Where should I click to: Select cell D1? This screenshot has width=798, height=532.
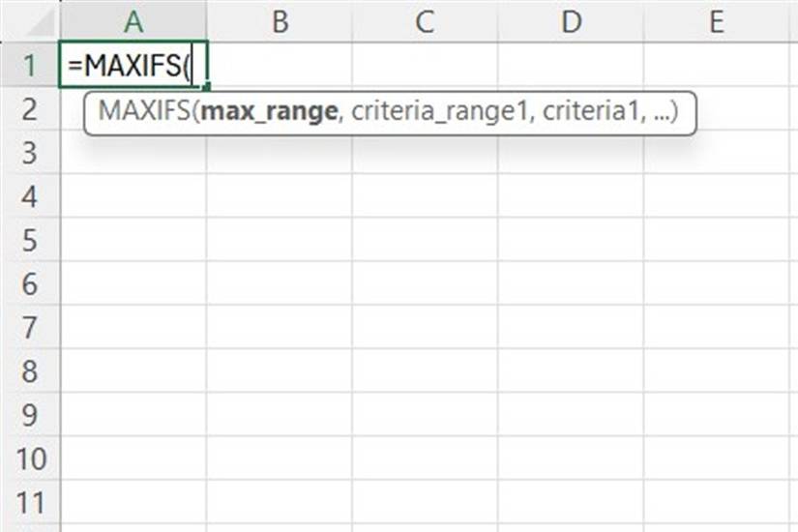pyautogui.click(x=571, y=65)
